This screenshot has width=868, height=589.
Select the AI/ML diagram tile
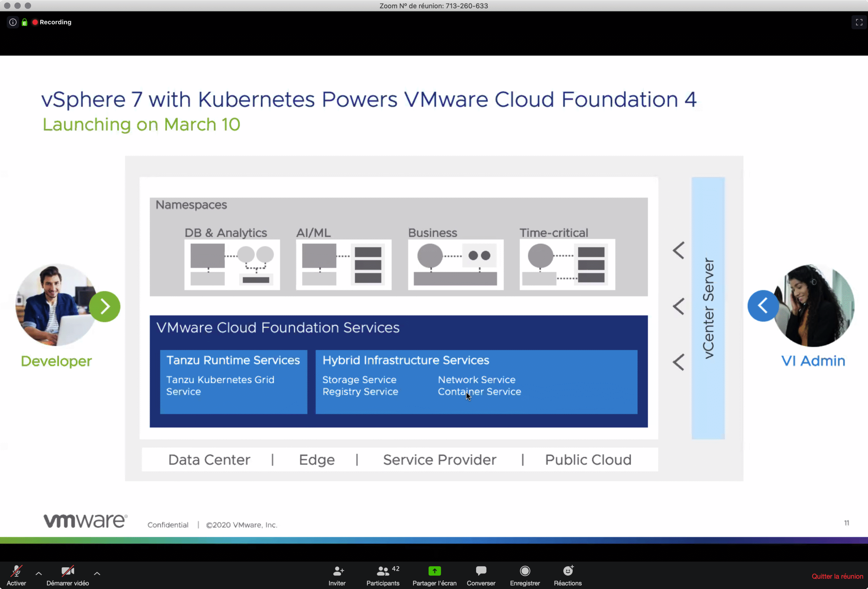coord(343,265)
